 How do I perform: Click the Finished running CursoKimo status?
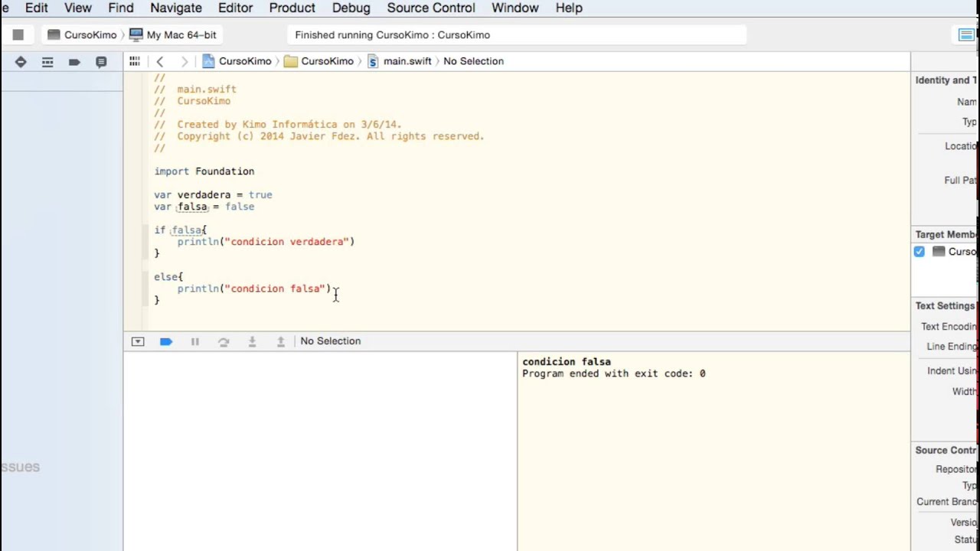(x=392, y=35)
